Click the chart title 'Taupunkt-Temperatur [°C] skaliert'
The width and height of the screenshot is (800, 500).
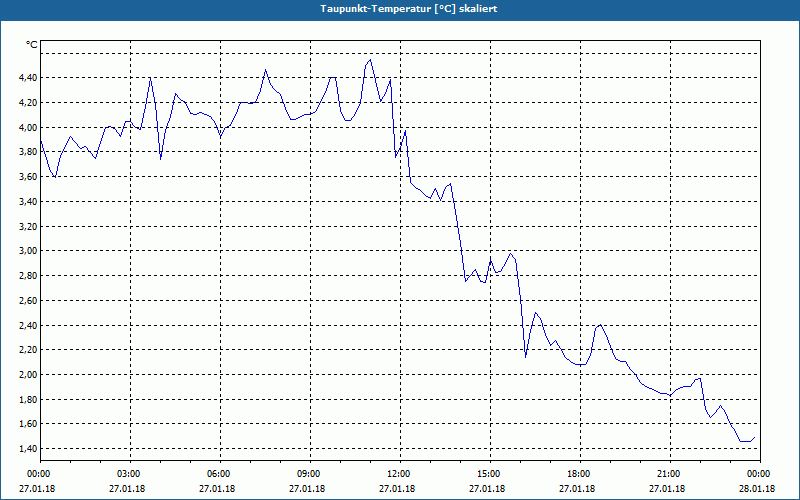[409, 9]
